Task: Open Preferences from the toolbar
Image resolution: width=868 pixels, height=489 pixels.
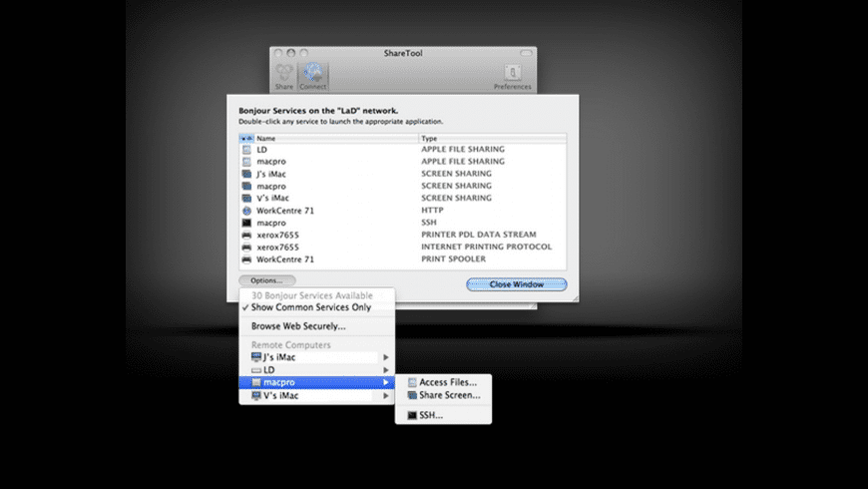Action: coord(512,77)
